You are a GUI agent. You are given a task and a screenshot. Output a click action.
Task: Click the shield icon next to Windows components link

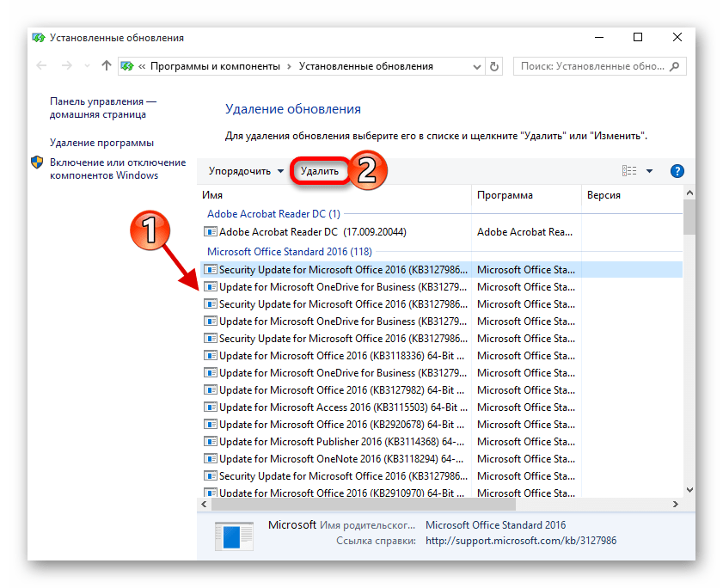pos(37,163)
